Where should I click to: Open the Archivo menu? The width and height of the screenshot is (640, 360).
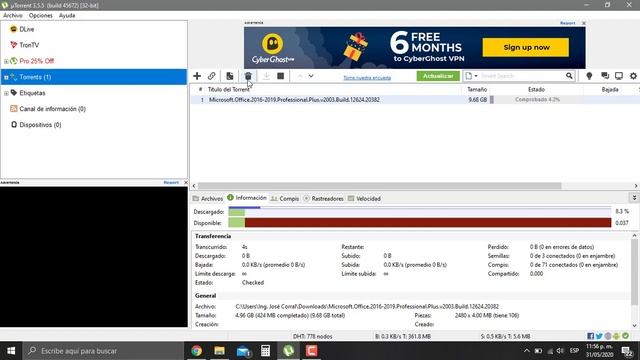point(13,16)
